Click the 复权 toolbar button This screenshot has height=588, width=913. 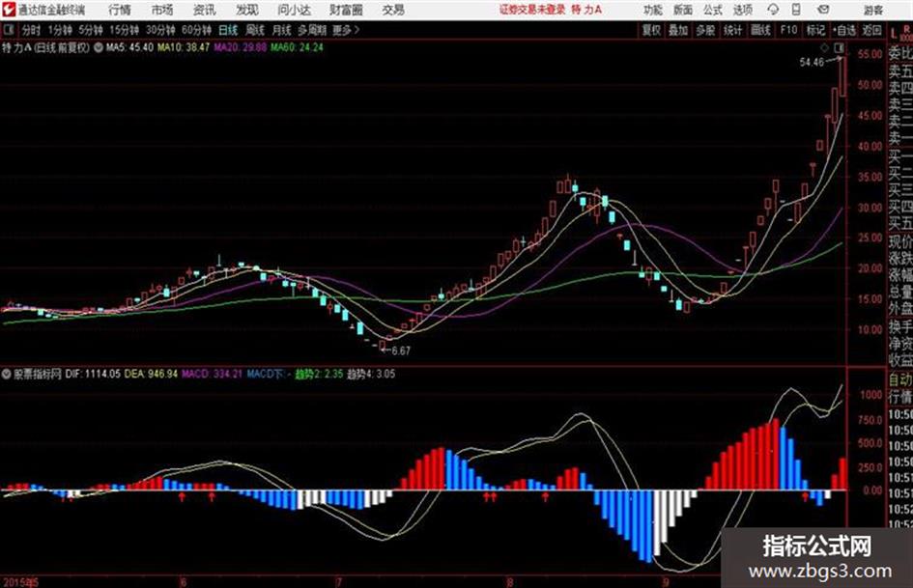coord(651,30)
